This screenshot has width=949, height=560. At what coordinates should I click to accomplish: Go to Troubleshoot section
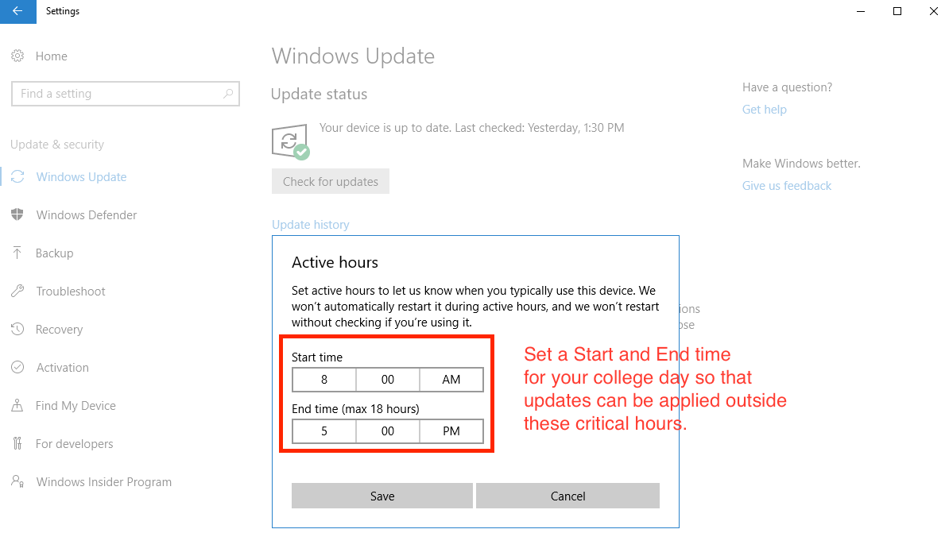71,292
